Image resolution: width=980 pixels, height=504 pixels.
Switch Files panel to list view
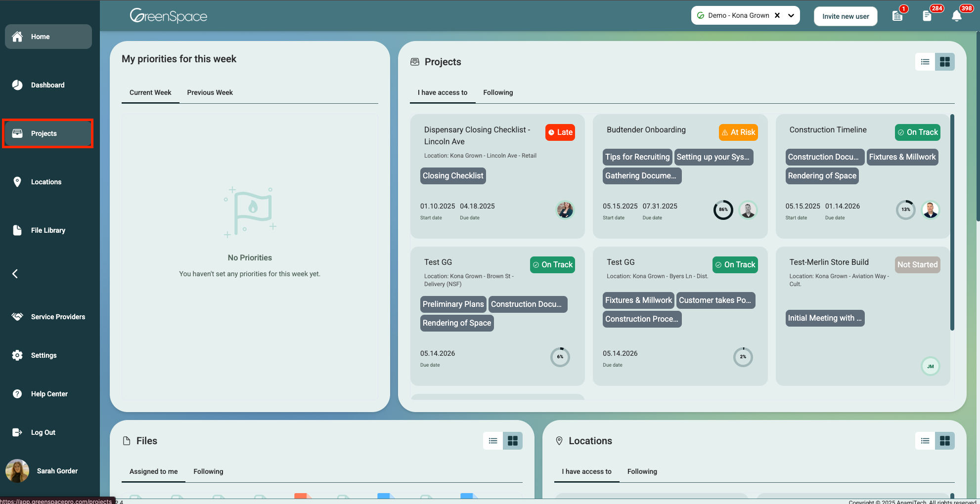point(493,441)
